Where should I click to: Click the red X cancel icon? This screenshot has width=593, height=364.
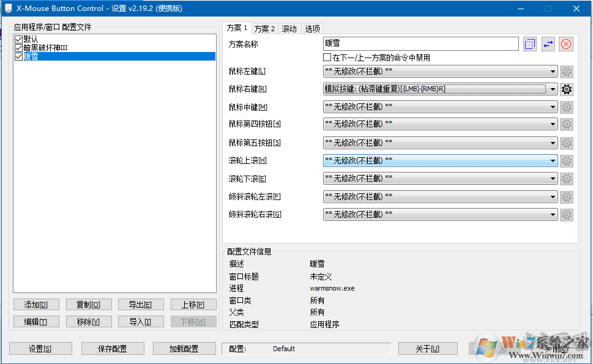566,43
